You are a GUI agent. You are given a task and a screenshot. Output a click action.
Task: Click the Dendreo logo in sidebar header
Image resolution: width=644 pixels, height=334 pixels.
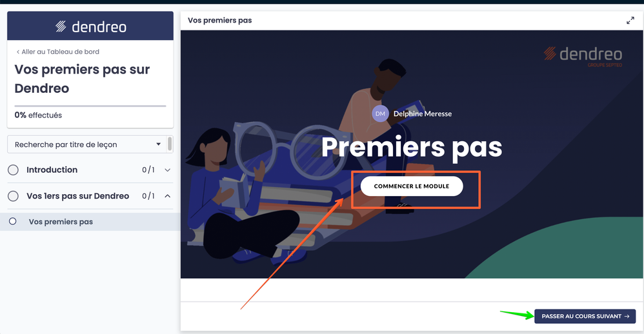tap(91, 26)
